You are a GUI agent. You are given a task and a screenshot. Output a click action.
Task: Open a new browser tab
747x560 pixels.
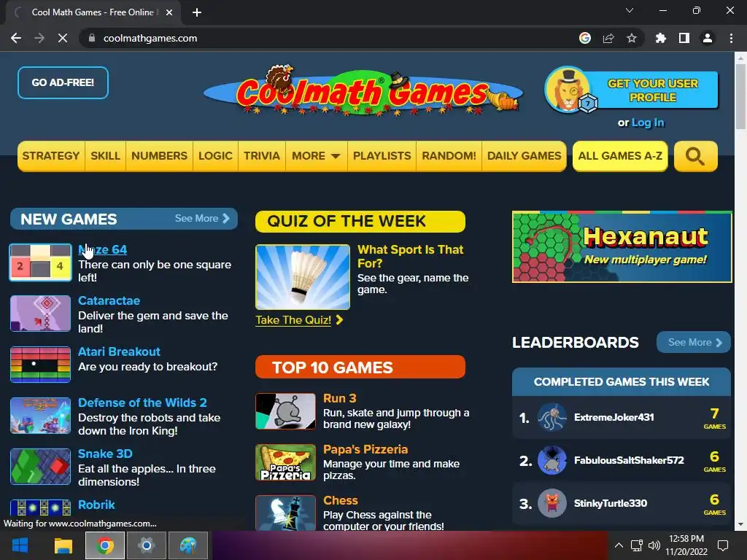[197, 12]
